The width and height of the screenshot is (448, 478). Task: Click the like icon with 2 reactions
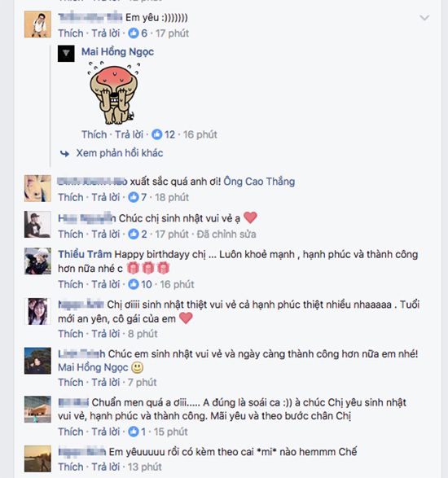click(134, 235)
